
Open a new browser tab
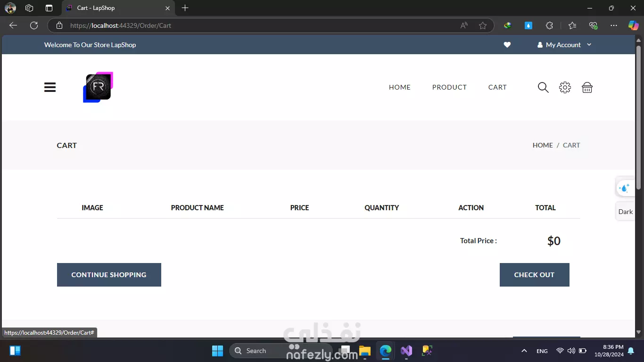[185, 8]
